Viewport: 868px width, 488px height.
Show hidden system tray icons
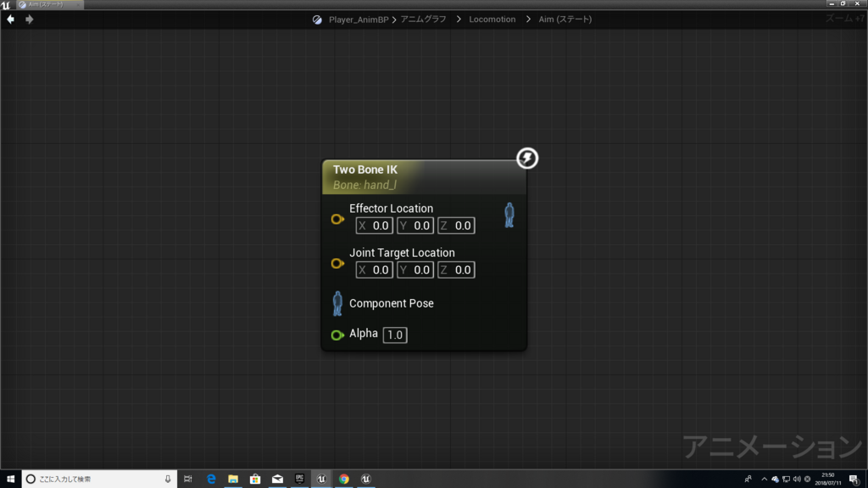(764, 480)
